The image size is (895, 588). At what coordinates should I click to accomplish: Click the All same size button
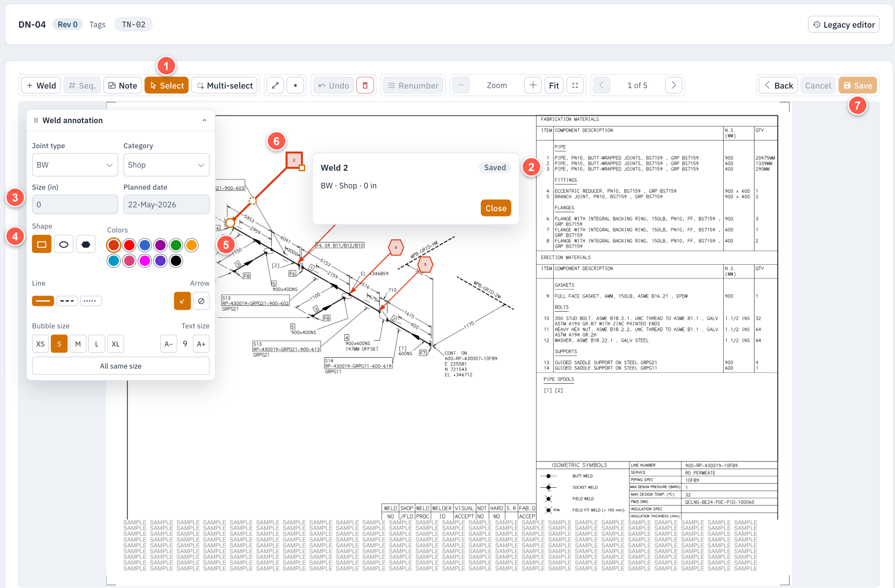121,366
